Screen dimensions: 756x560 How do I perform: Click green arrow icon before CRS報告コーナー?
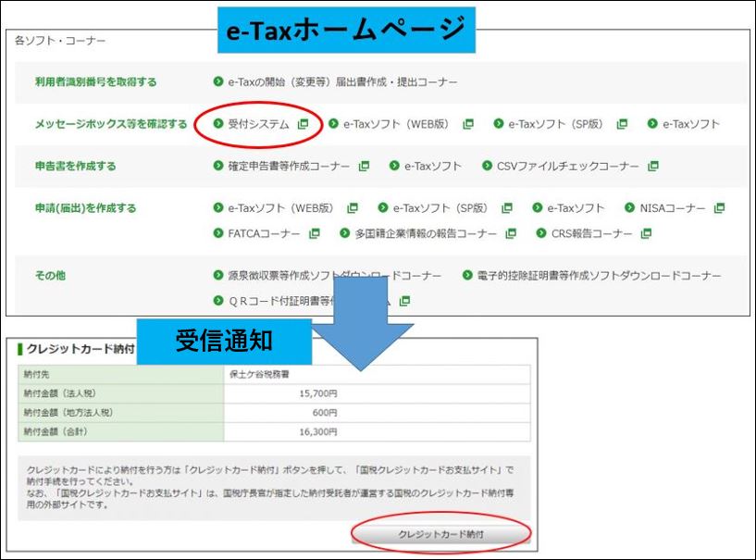pyautogui.click(x=541, y=233)
